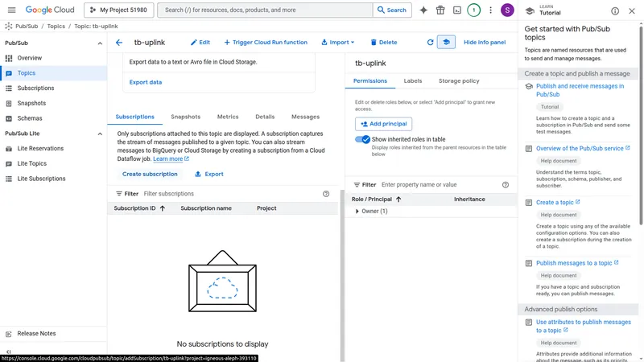644x362 pixels.
Task: Open notifications badge showing 1
Action: point(473,10)
